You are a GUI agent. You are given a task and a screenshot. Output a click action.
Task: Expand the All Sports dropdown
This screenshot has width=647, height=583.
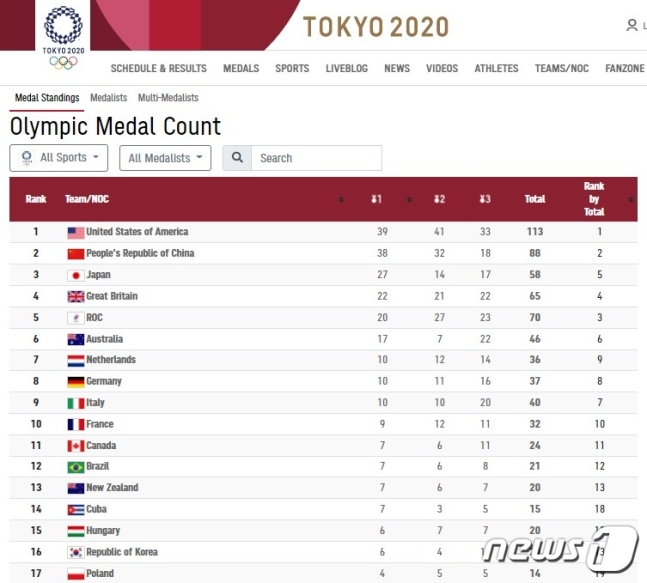pyautogui.click(x=59, y=158)
